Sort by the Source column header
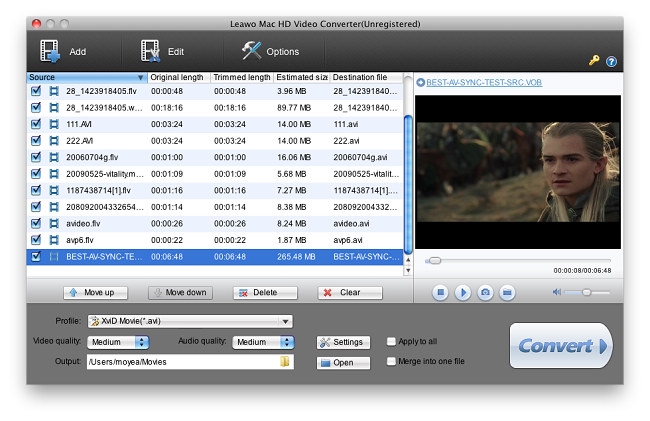The width and height of the screenshot is (650, 421). click(87, 77)
